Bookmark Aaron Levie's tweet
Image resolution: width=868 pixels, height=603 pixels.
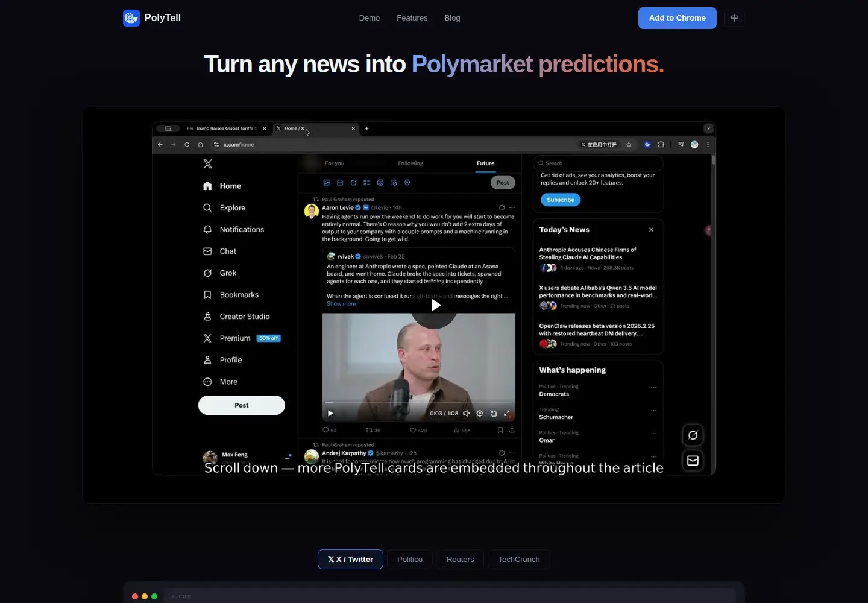pyautogui.click(x=500, y=430)
